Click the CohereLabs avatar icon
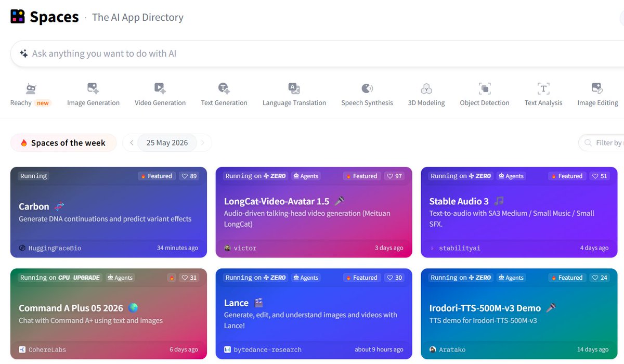Image resolution: width=624 pixels, height=364 pixels. (22, 349)
